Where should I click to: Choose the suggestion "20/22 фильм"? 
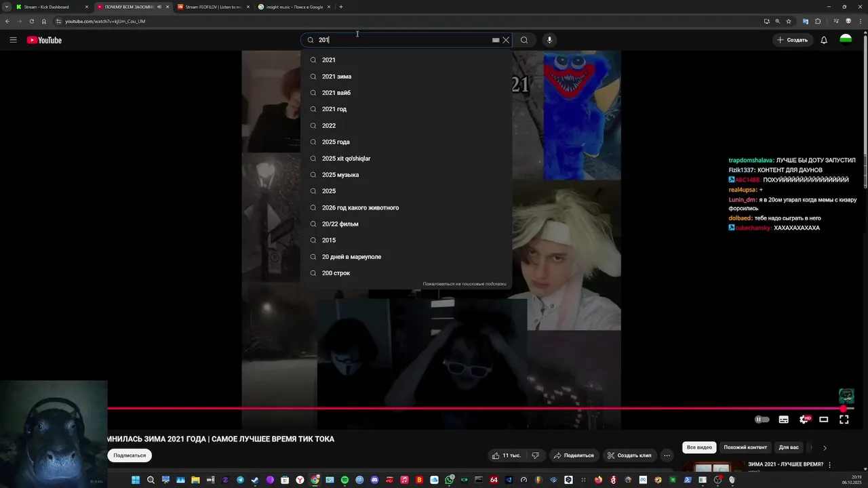click(x=406, y=224)
